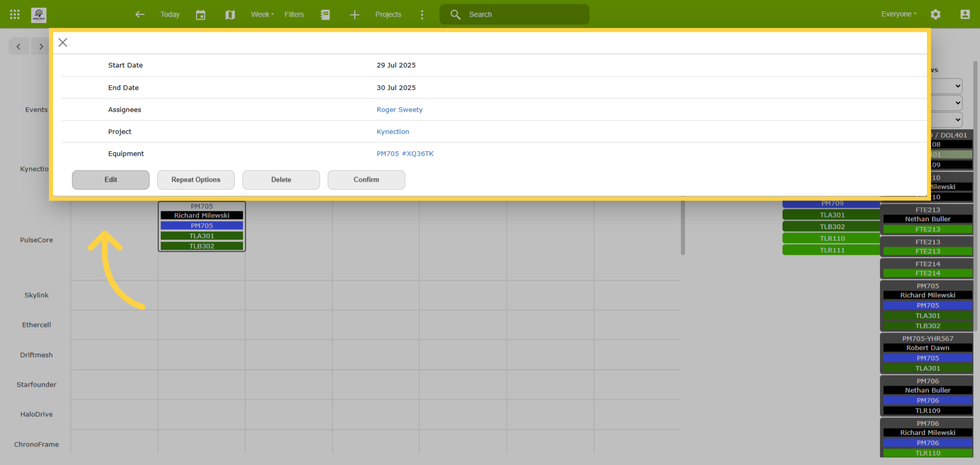Go back with the left arrow icon
The width and height of the screenshot is (980, 465).
140,14
